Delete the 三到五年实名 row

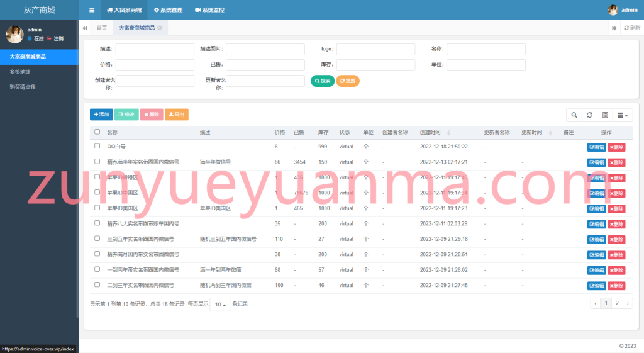tap(616, 240)
